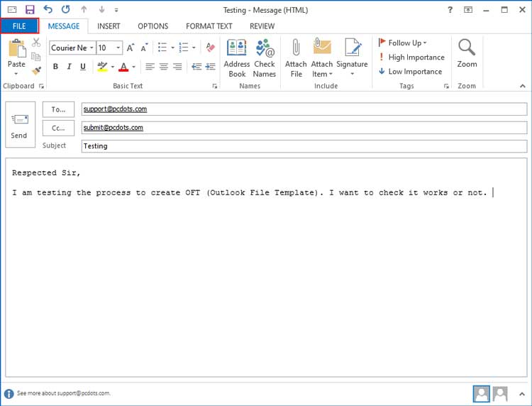Switch to the FORMAT TEXT tab
Viewport: 532px width, 406px height.
[209, 26]
